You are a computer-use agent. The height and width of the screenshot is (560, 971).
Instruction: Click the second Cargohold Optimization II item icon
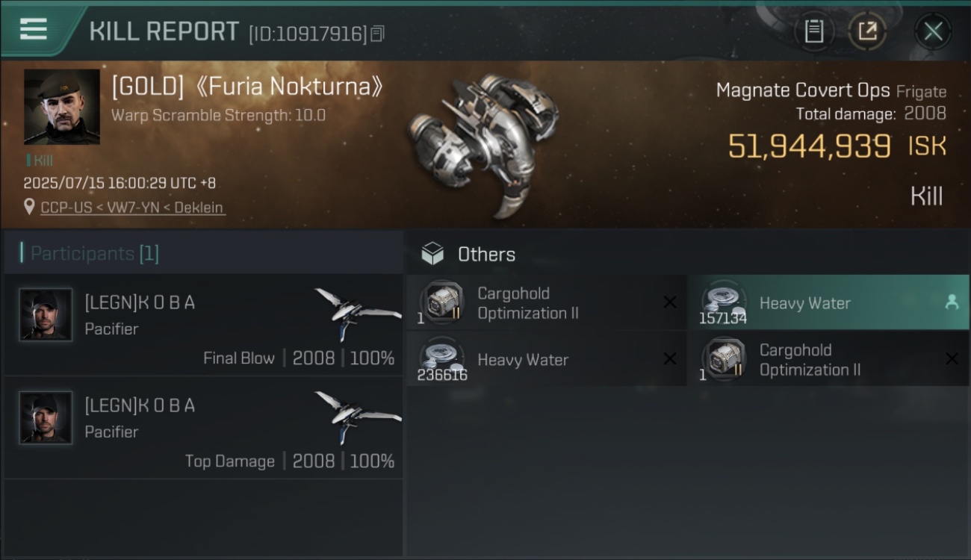point(724,359)
